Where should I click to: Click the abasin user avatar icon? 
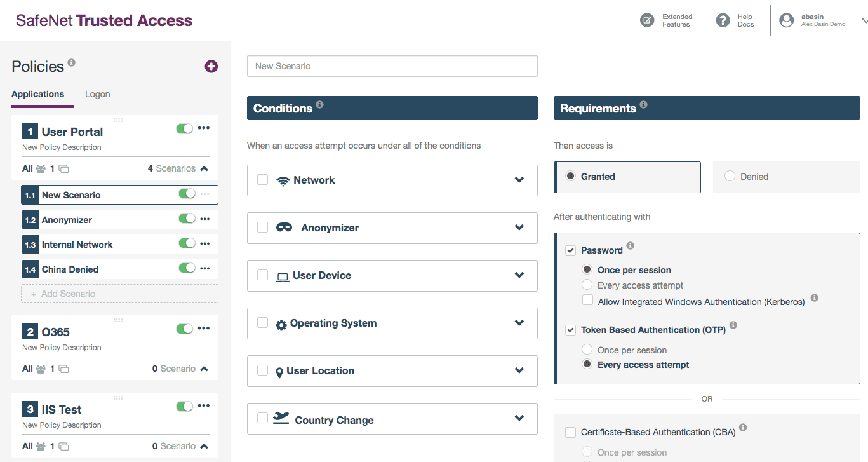[787, 20]
